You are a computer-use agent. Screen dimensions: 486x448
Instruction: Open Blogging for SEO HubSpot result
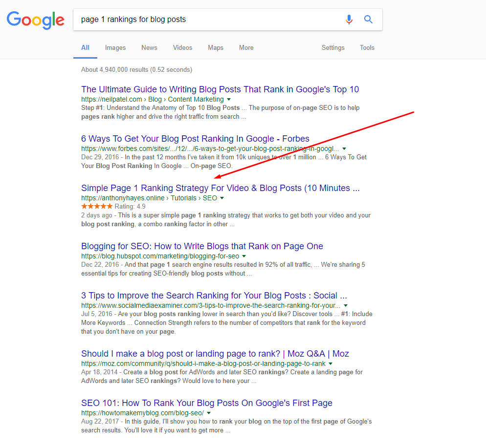202,246
